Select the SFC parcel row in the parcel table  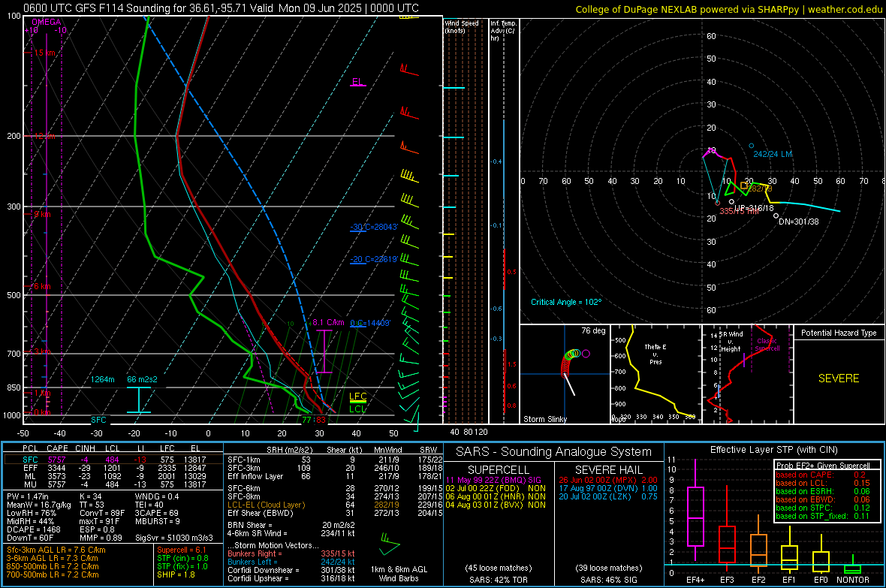point(113,460)
